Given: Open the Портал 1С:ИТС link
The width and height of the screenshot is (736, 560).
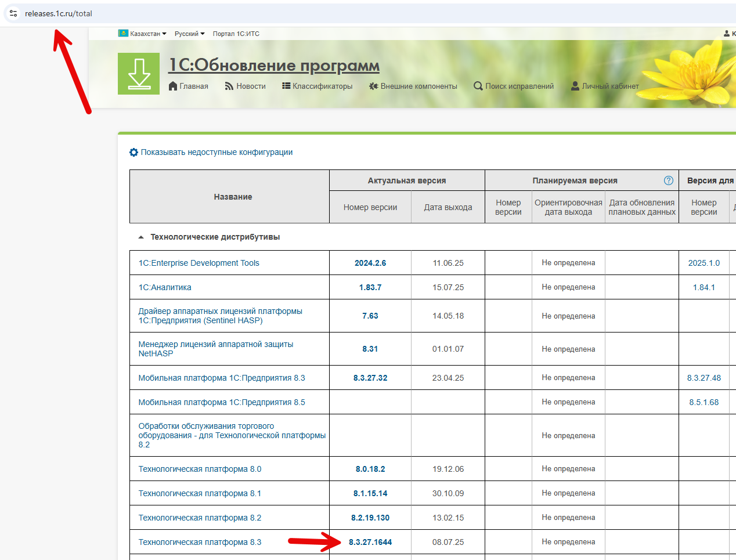Looking at the screenshot, I should click(236, 34).
